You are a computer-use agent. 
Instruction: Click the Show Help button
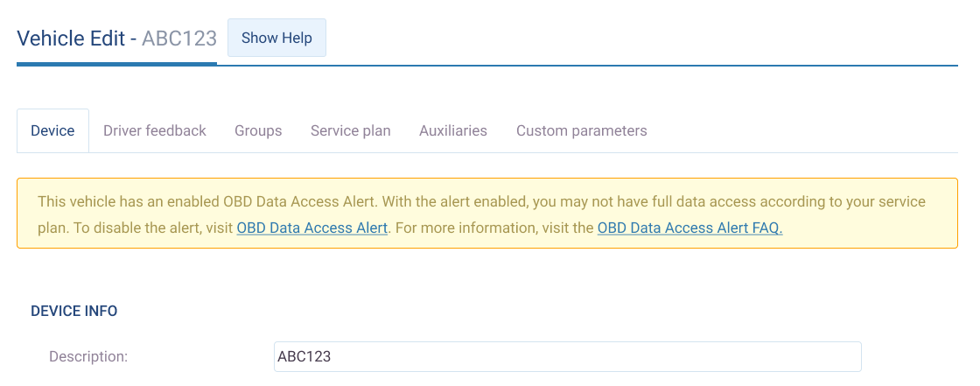click(x=276, y=39)
